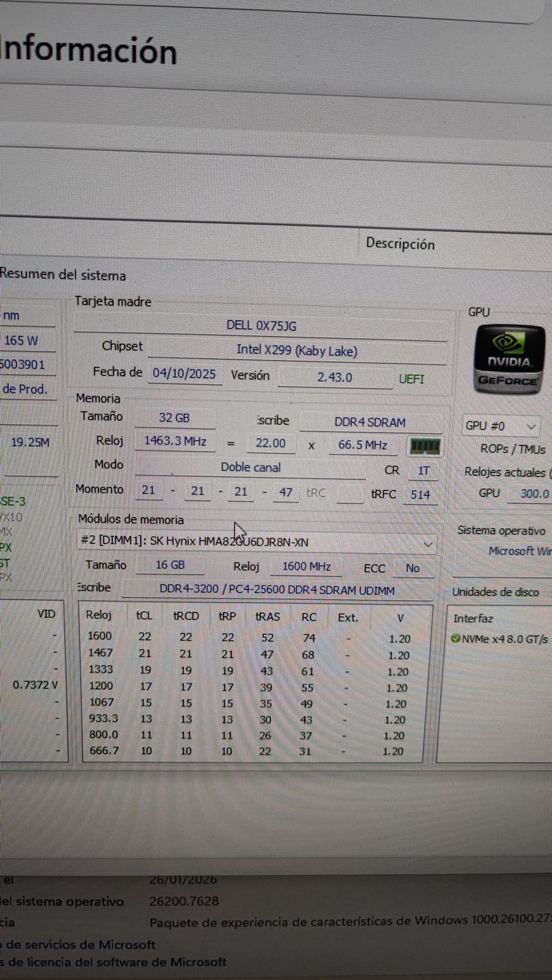This screenshot has width=552, height=980.
Task: Click the 47 timing value
Action: [x=286, y=492]
